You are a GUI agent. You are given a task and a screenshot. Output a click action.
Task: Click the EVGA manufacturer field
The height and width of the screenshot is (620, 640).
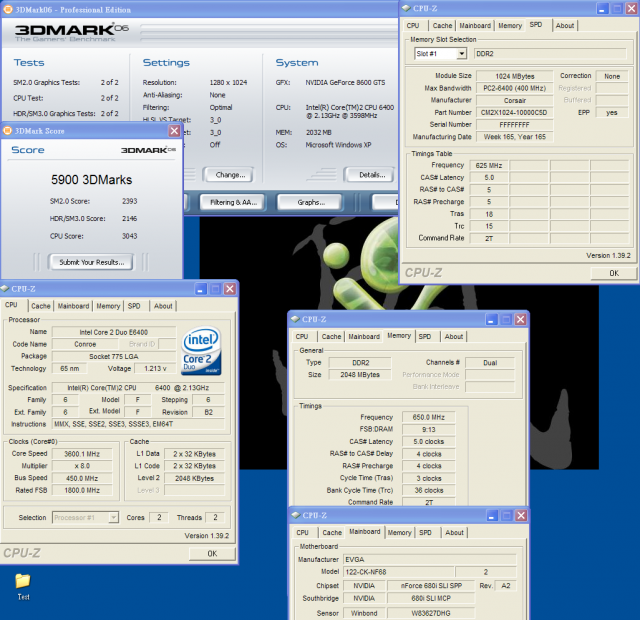pyautogui.click(x=430, y=559)
